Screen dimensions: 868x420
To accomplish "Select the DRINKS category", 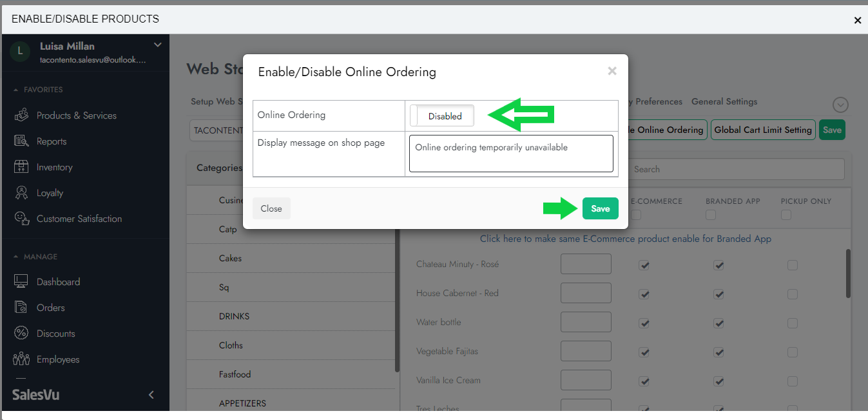I will coord(234,316).
